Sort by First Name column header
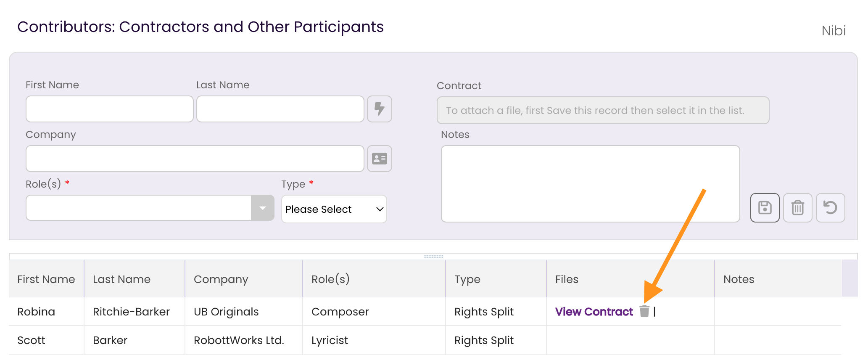Image resolution: width=868 pixels, height=355 pixels. (46, 279)
